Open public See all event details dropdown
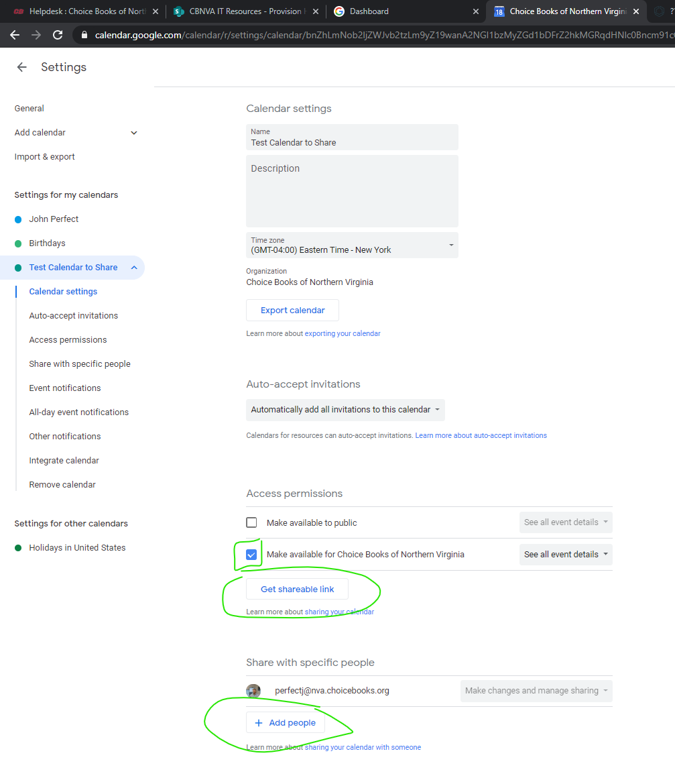675x784 pixels. (566, 522)
